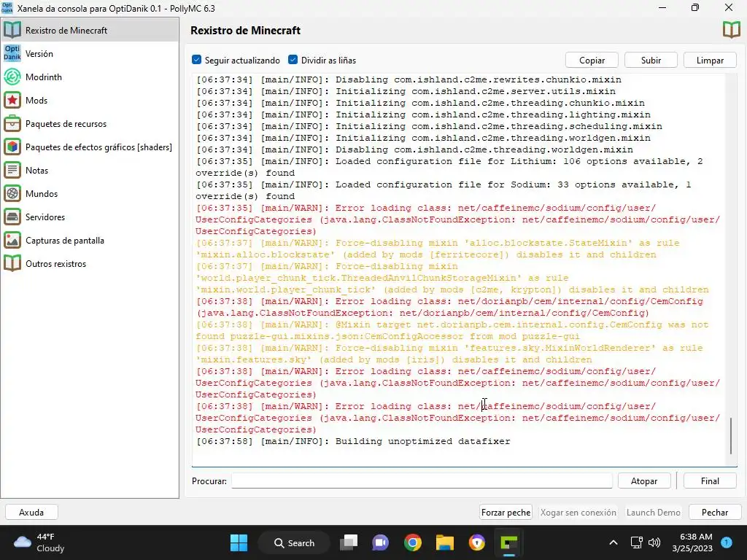Image resolution: width=747 pixels, height=560 pixels.
Task: Click the Pechar button
Action: click(715, 513)
